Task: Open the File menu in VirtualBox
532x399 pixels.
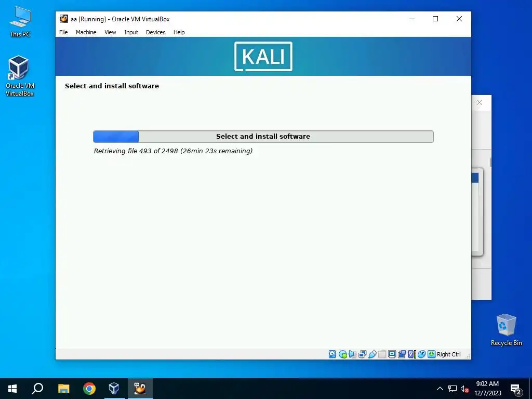Action: (x=63, y=32)
